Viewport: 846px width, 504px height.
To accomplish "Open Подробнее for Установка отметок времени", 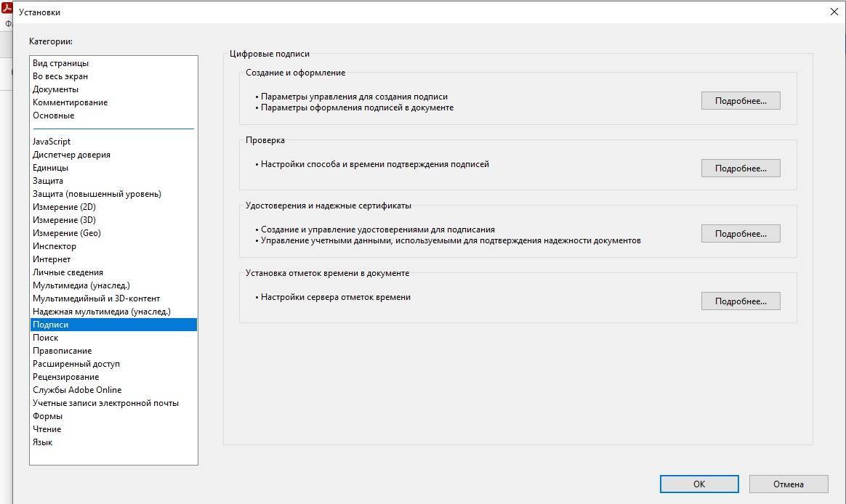I will (740, 301).
